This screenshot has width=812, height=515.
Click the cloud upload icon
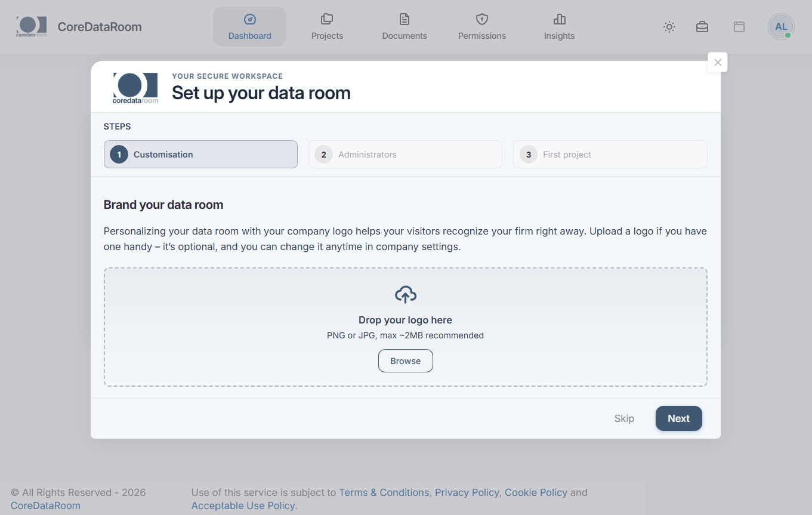point(406,294)
